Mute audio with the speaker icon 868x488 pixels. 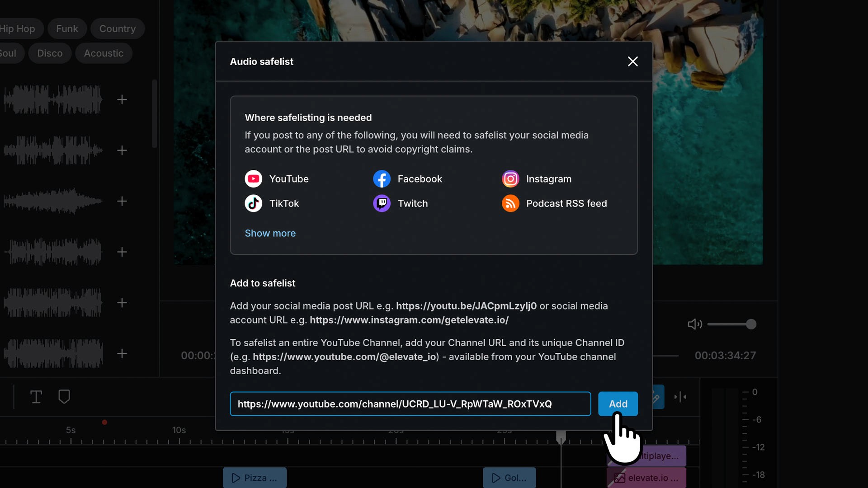694,324
